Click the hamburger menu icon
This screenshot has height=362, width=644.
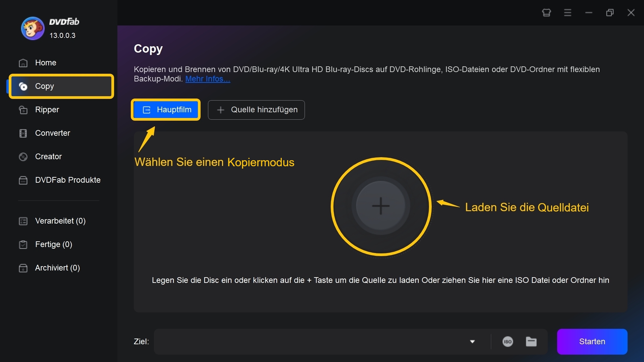[568, 12]
